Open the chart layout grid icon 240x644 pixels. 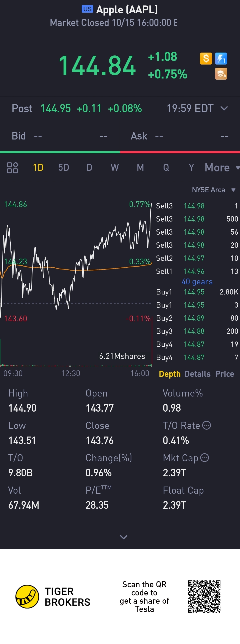12,167
